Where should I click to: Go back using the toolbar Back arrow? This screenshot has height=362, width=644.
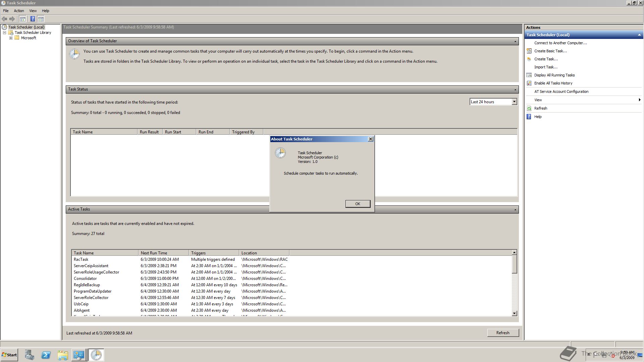click(x=4, y=19)
